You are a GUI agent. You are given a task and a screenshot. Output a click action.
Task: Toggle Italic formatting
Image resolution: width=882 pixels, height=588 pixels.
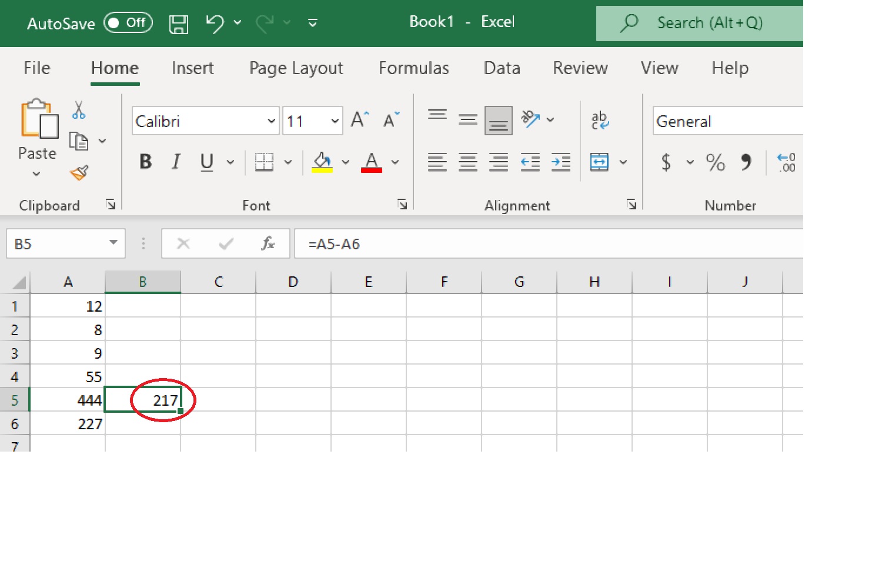click(176, 162)
